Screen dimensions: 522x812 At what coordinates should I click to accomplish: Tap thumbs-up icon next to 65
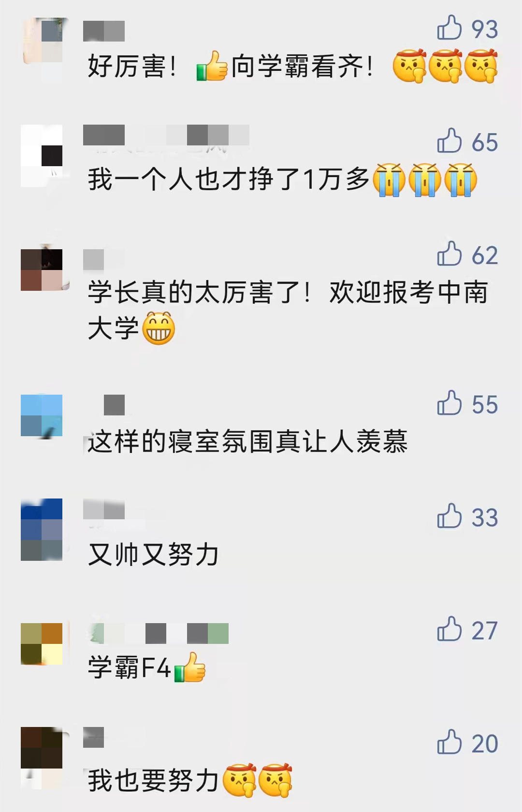click(449, 141)
